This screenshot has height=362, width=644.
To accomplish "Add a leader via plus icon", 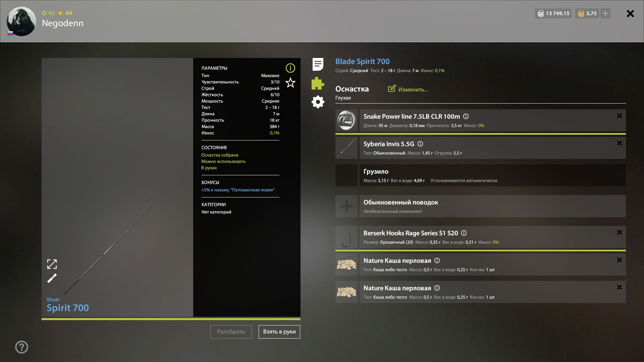I will tap(346, 206).
